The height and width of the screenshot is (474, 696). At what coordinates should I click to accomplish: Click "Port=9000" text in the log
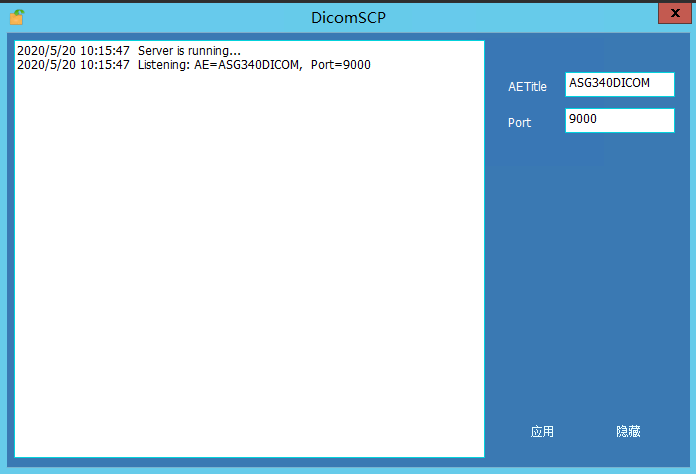[341, 65]
